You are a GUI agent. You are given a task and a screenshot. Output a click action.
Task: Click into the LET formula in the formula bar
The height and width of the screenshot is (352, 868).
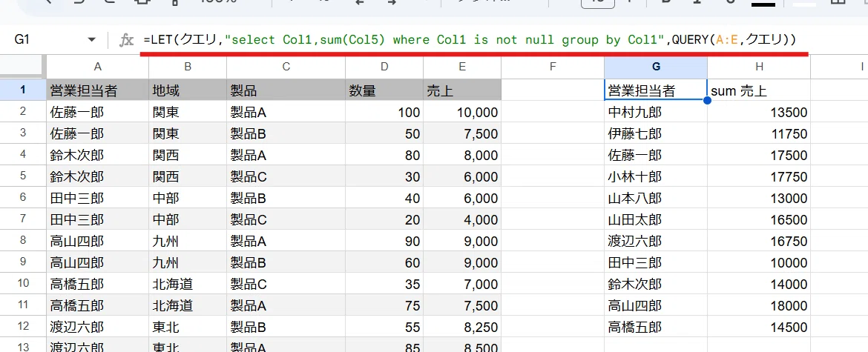click(470, 40)
